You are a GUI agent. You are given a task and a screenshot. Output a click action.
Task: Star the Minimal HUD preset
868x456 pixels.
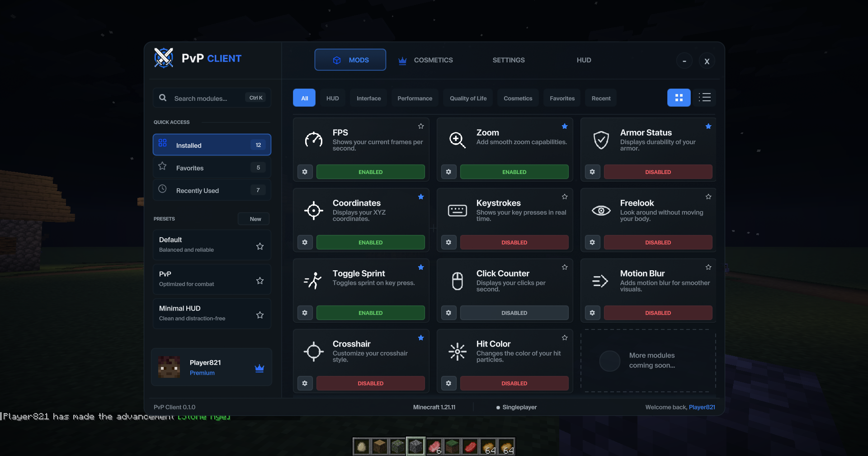(260, 315)
